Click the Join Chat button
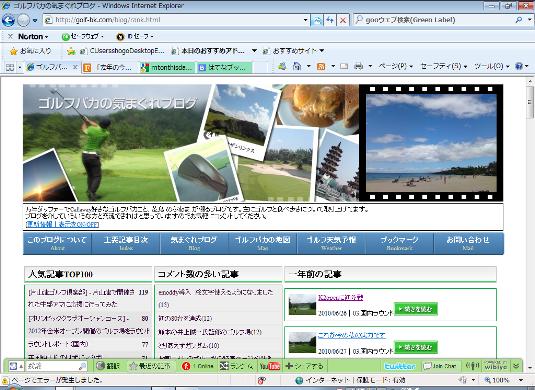 440,366
